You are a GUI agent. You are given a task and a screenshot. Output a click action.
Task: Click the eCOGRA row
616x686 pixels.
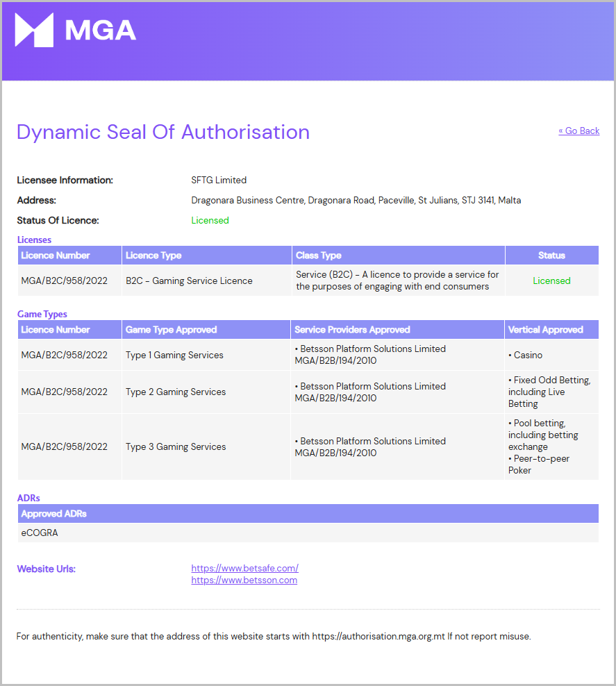(x=308, y=533)
